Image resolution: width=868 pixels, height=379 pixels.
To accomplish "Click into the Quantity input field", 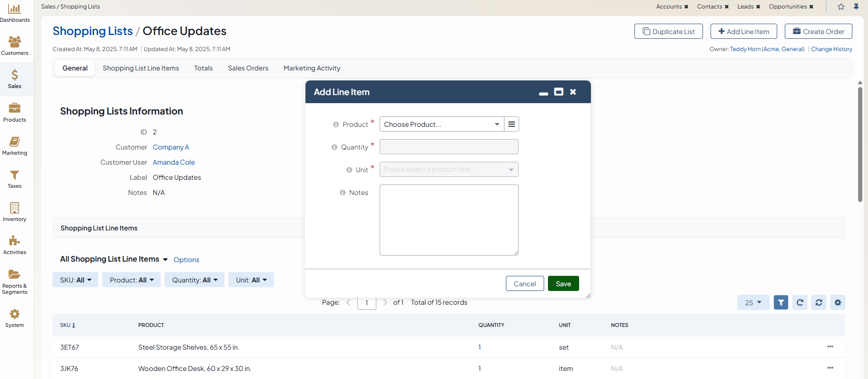I will [449, 147].
